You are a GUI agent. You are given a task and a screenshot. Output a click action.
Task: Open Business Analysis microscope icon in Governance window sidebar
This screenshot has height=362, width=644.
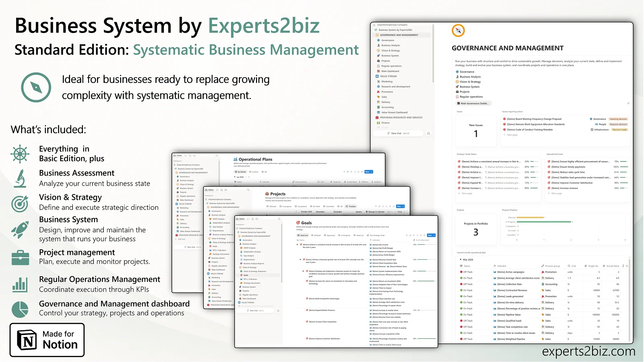378,46
